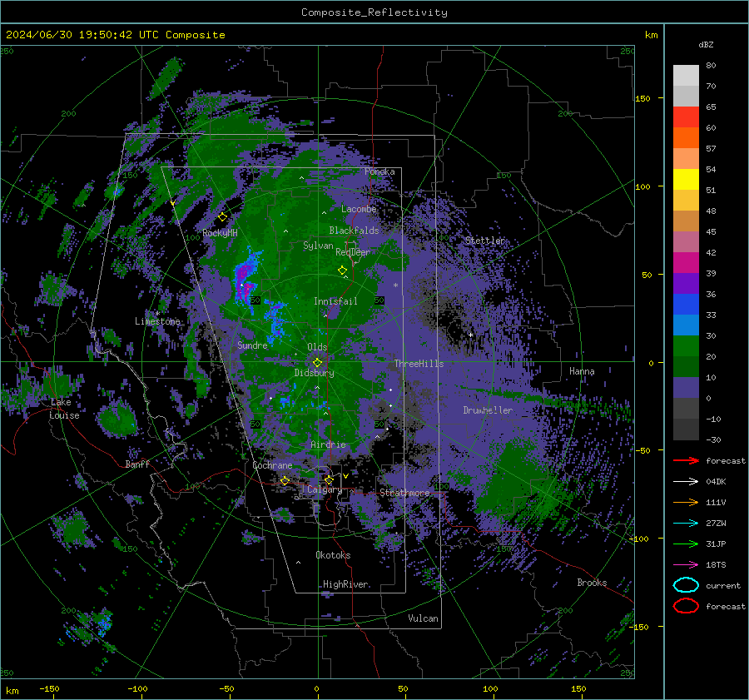The image size is (749, 700).
Task: Click the Sylvan city label
Action: [x=318, y=246]
